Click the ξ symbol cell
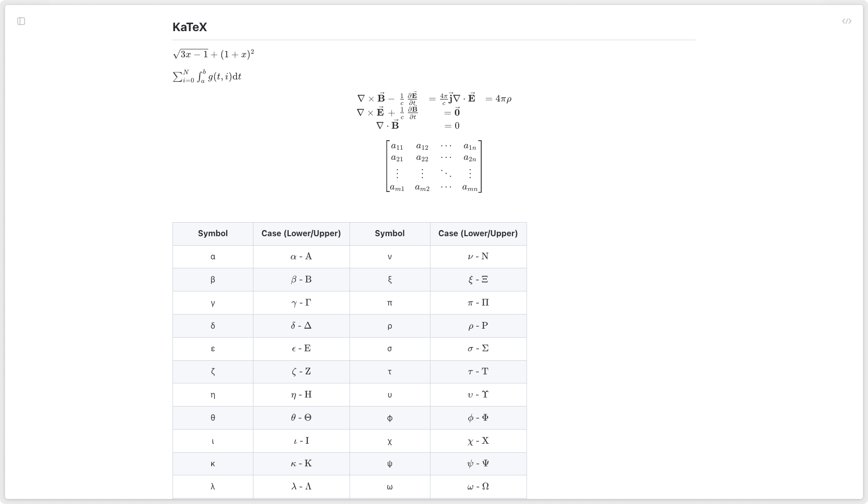 tap(390, 280)
